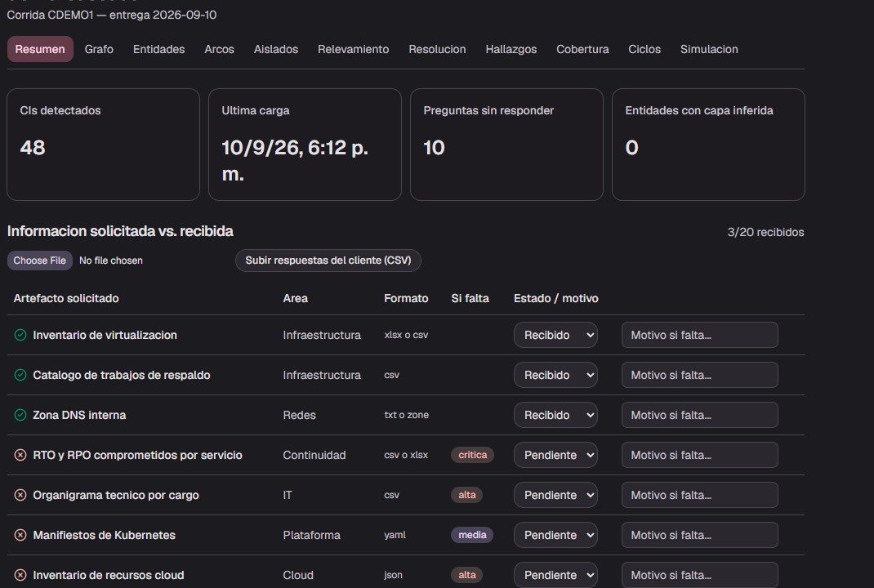Image resolution: width=874 pixels, height=588 pixels.
Task: Click the Motivo si falta field for Catalogo de respaldo
Action: click(x=699, y=375)
